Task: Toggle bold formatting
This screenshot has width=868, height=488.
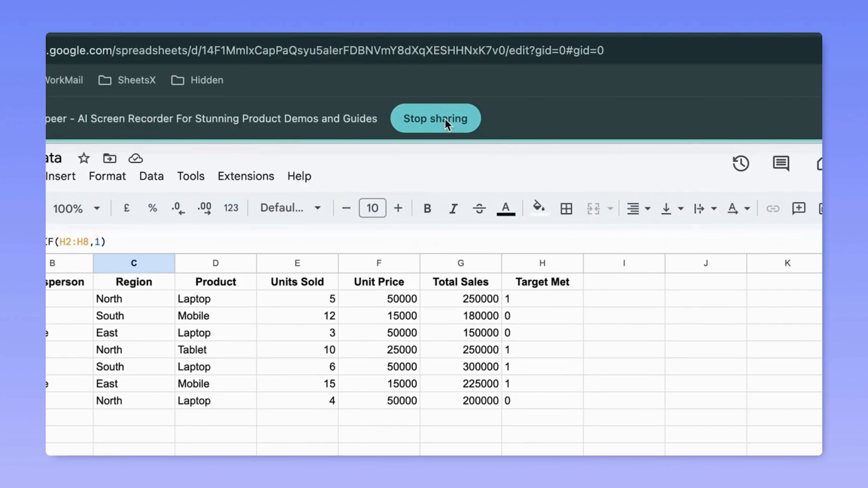Action: pyautogui.click(x=427, y=208)
